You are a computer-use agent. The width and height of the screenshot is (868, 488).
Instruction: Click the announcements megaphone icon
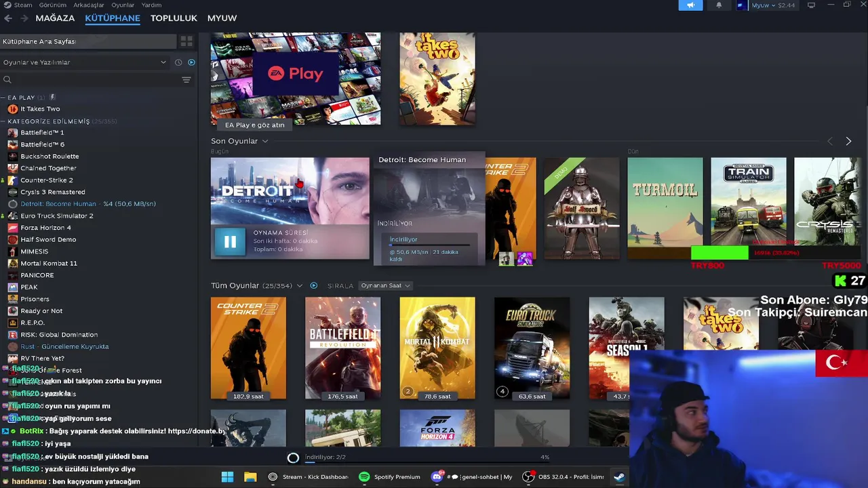coord(690,5)
